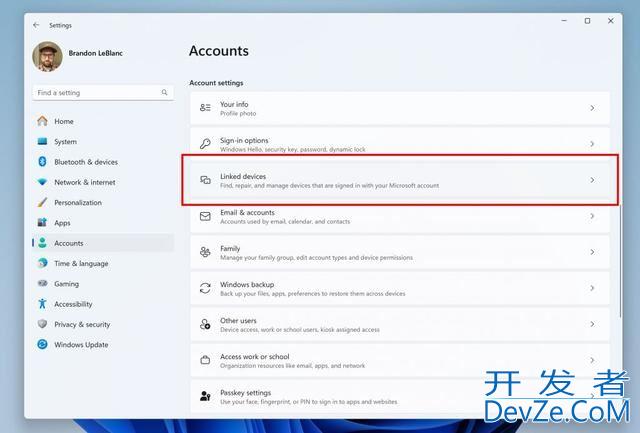The image size is (640, 433).
Task: Open the Windows backup title
Action: 247,284
